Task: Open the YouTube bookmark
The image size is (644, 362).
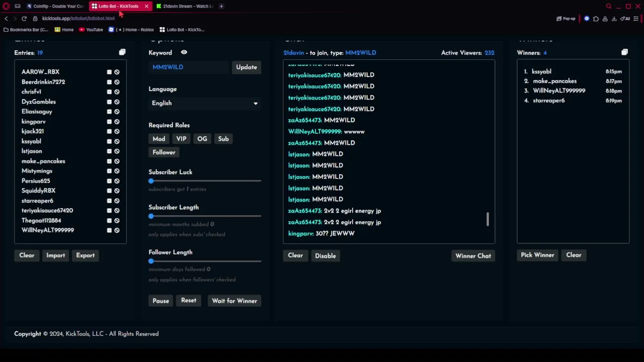Action: (91, 30)
